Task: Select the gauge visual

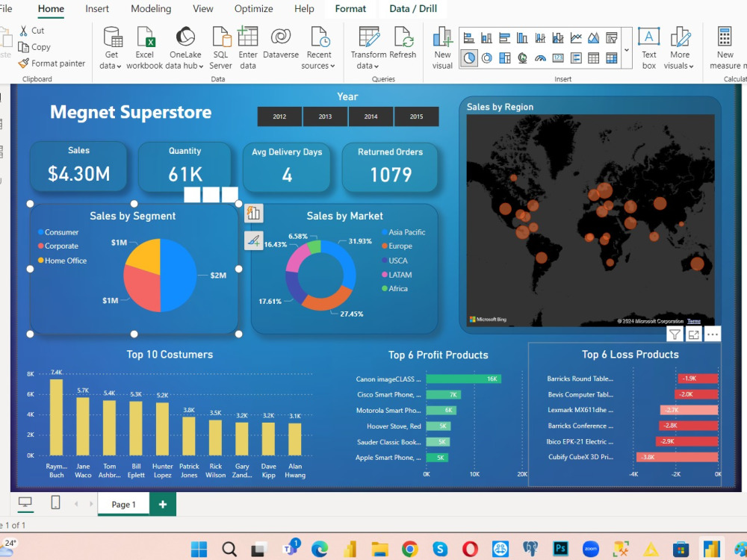Action: click(540, 58)
